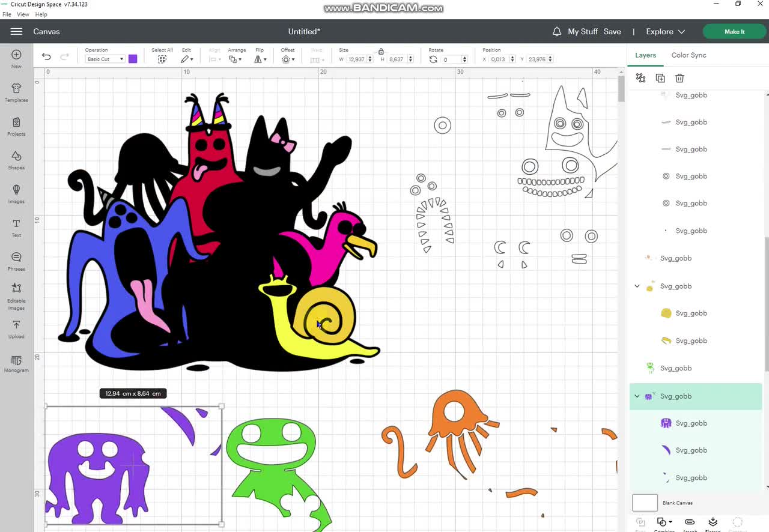This screenshot has height=532, width=769.
Task: Collapse the yellow snail Svg_gobb group
Action: click(x=637, y=286)
